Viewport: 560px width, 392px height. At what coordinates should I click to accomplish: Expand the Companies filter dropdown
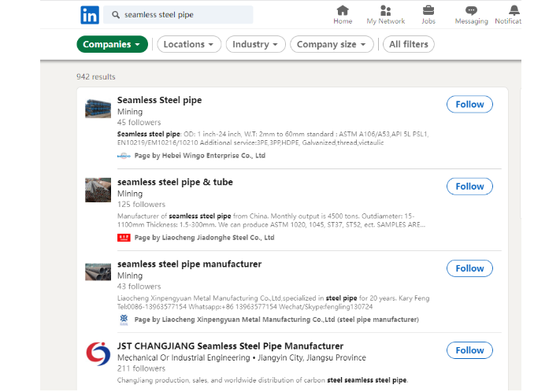coord(112,44)
